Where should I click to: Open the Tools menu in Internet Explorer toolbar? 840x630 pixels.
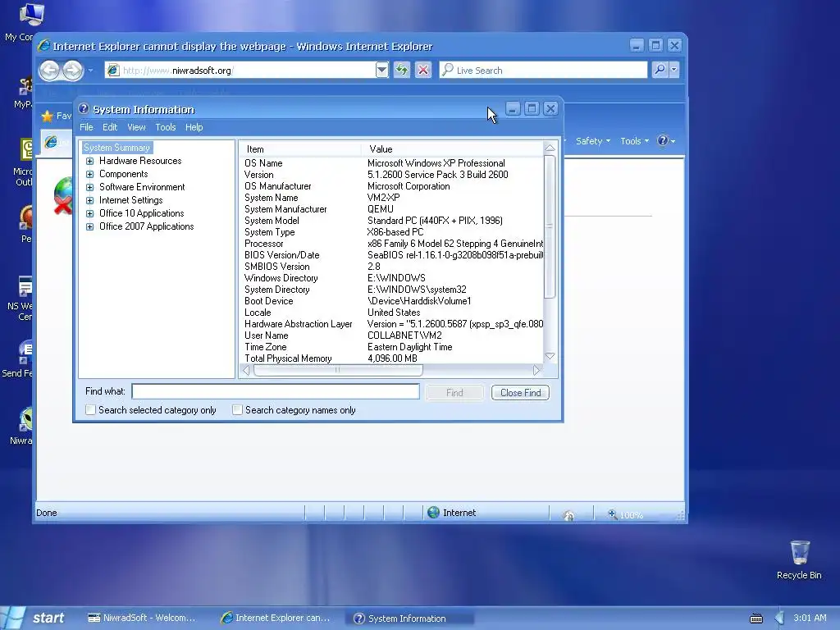click(634, 141)
